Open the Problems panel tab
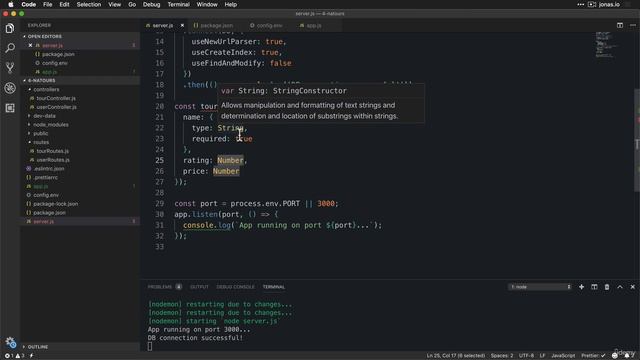The height and width of the screenshot is (360, 640). pos(160,287)
